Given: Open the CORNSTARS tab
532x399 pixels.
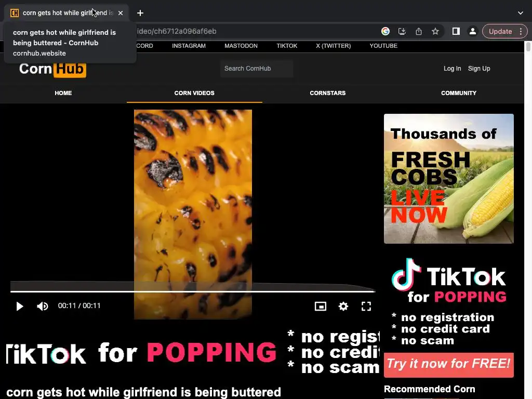Looking at the screenshot, I should tap(328, 93).
